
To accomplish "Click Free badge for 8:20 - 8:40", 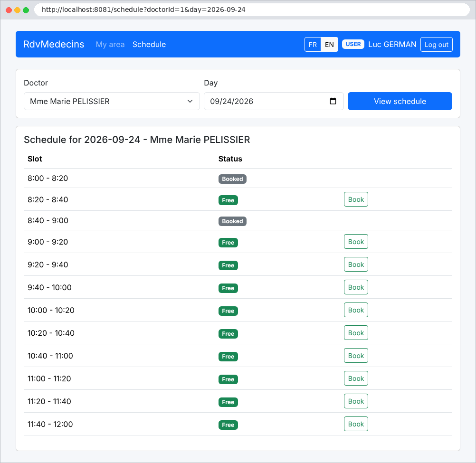I will pos(228,200).
